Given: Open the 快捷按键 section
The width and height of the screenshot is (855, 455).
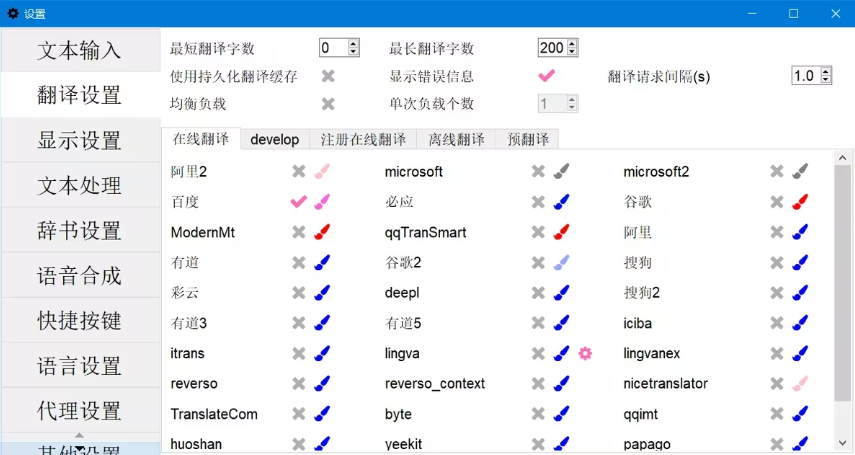Looking at the screenshot, I should 80,320.
